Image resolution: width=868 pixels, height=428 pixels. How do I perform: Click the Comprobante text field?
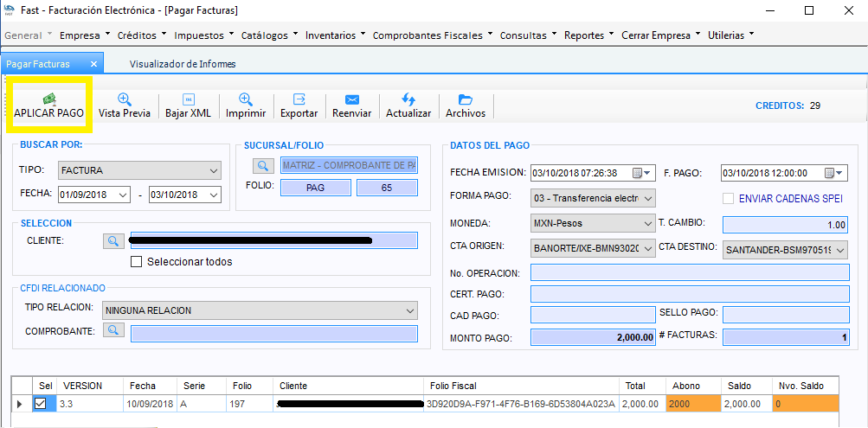coord(274,334)
